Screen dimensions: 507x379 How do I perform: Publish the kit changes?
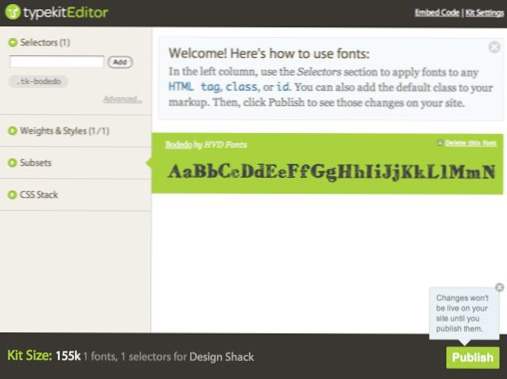[473, 357]
